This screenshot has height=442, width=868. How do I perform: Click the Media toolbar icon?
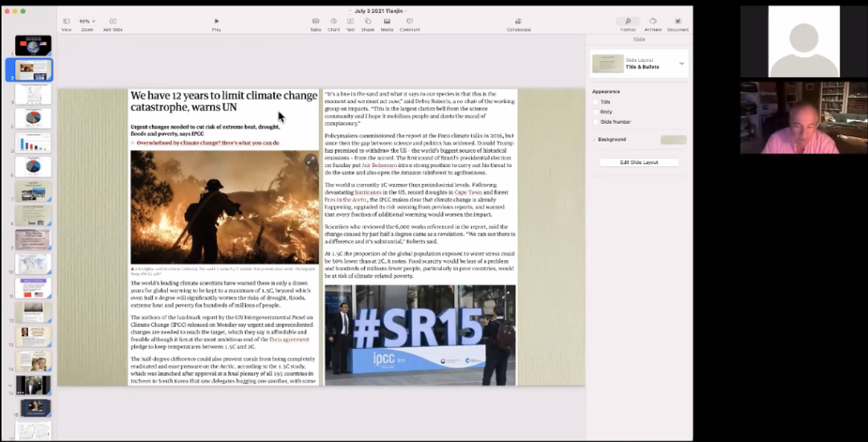point(387,22)
